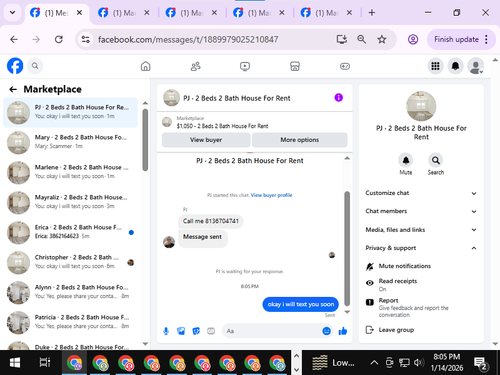The image size is (500, 375).
Task: Open Task View on taskbar
Action: [x=45, y=362]
